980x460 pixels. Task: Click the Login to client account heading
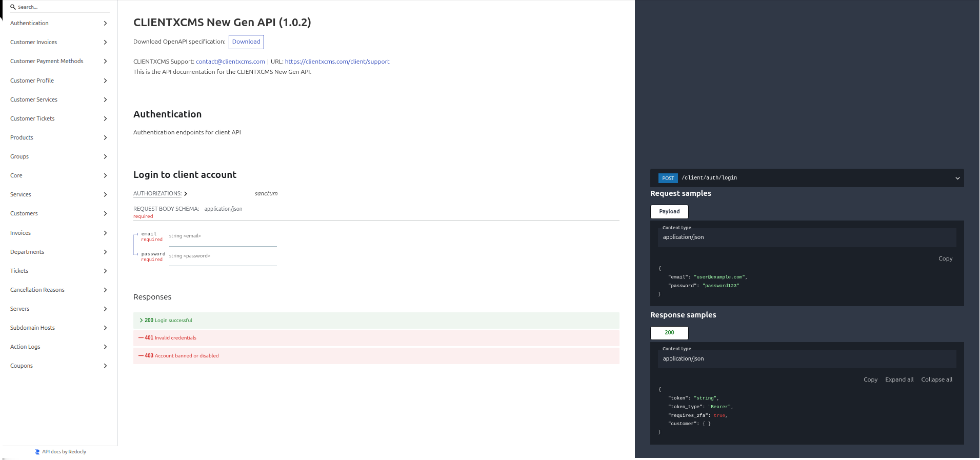[x=185, y=175]
